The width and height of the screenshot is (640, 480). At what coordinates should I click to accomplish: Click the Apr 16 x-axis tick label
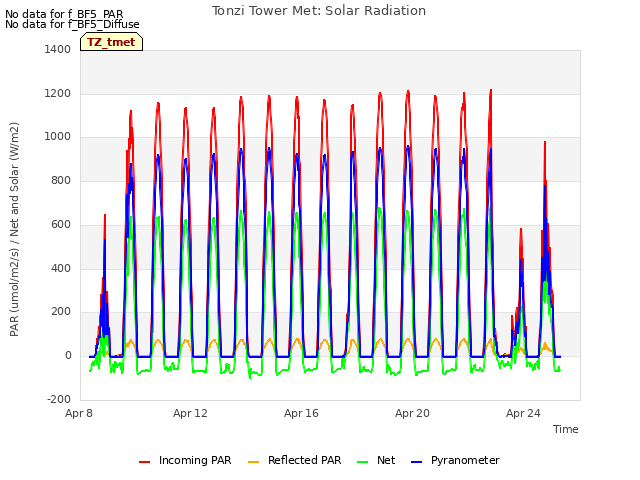301,413
